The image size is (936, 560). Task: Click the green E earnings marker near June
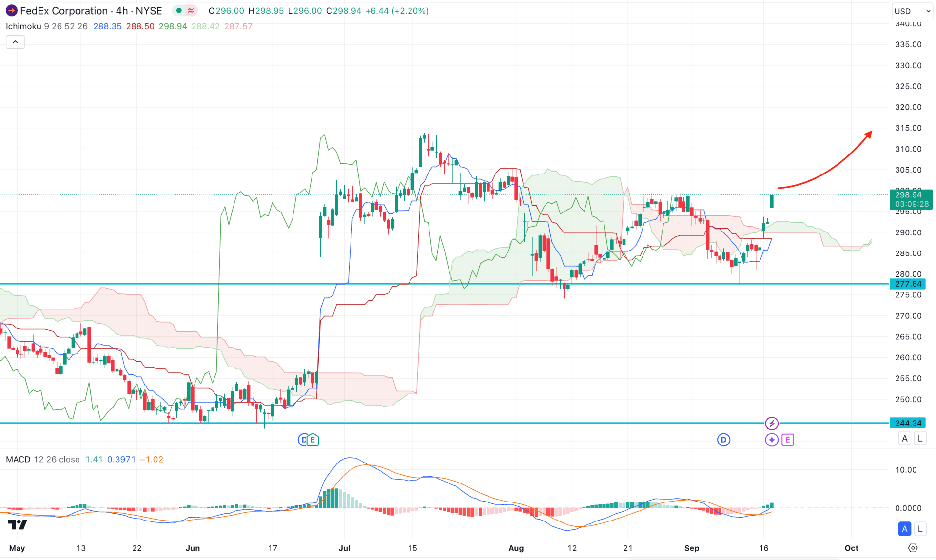click(x=312, y=440)
